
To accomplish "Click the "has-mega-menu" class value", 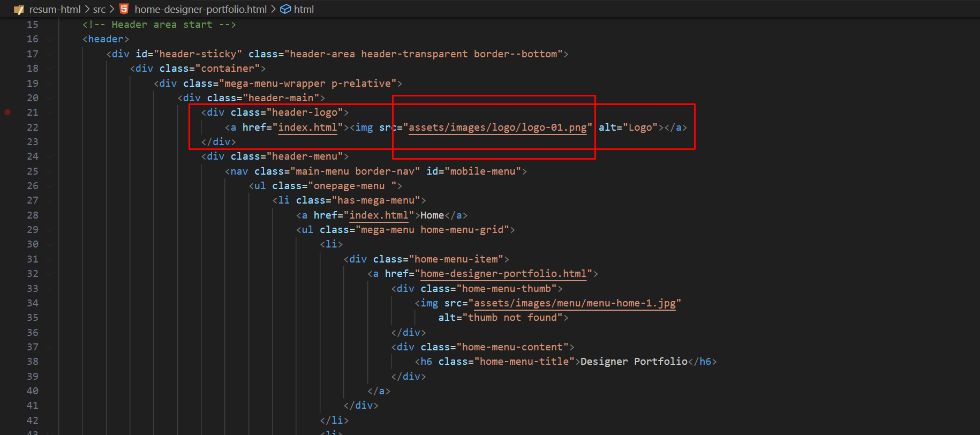I will [x=376, y=200].
